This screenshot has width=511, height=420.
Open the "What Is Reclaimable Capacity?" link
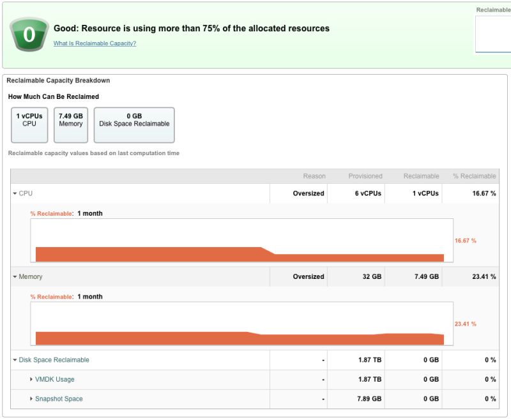click(95, 43)
